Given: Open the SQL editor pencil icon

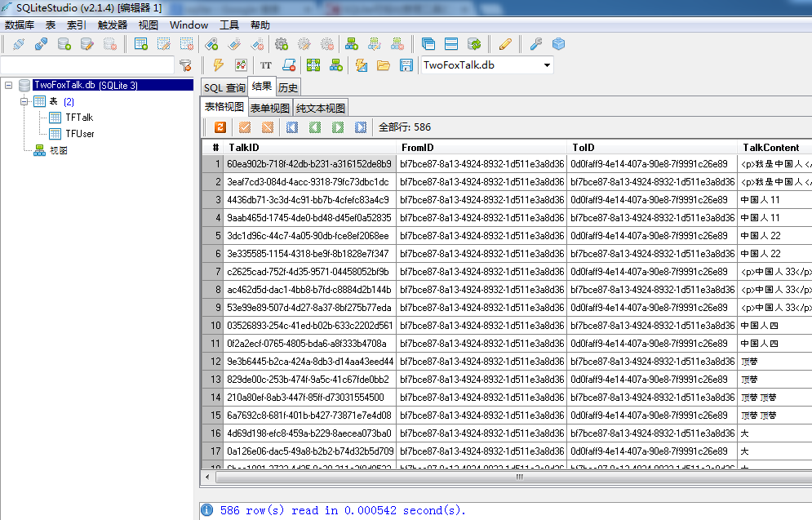Looking at the screenshot, I should pos(505,44).
